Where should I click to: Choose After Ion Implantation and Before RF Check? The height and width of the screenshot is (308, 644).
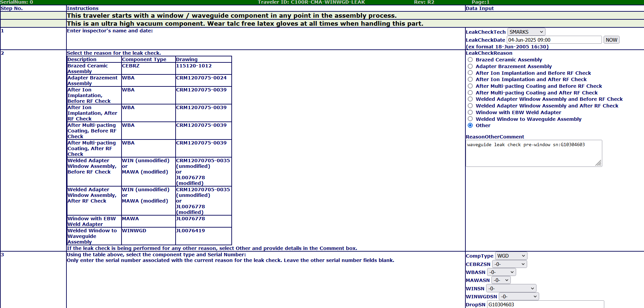tap(470, 73)
